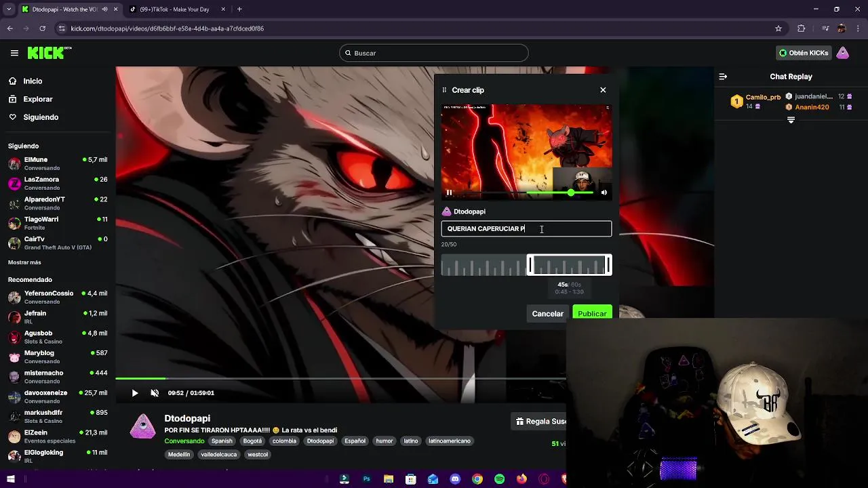Screen dimensions: 868x488
Task: Open the hamburger sidebar menu
Action: pyautogui.click(x=14, y=53)
